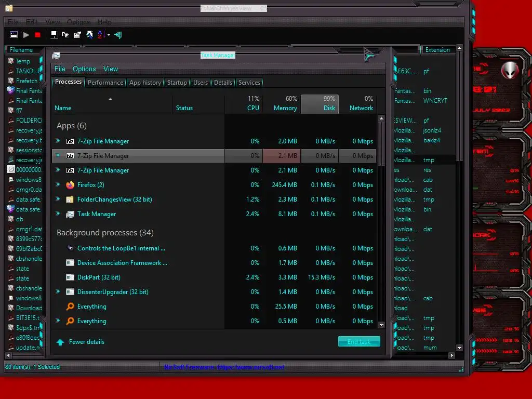Click the Device Association Framework process icon
Screen dimensions: 532x399
[70, 262]
